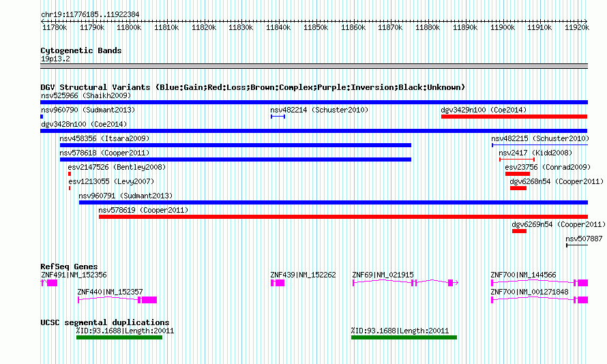
Task: Select the esv2147526 (Bentley2008) label
Action: point(117,167)
